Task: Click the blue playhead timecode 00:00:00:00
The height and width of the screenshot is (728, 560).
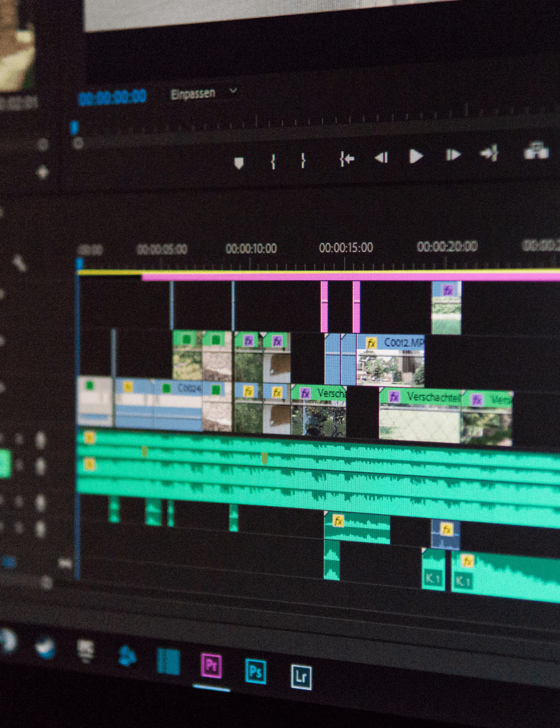Action: point(113,98)
